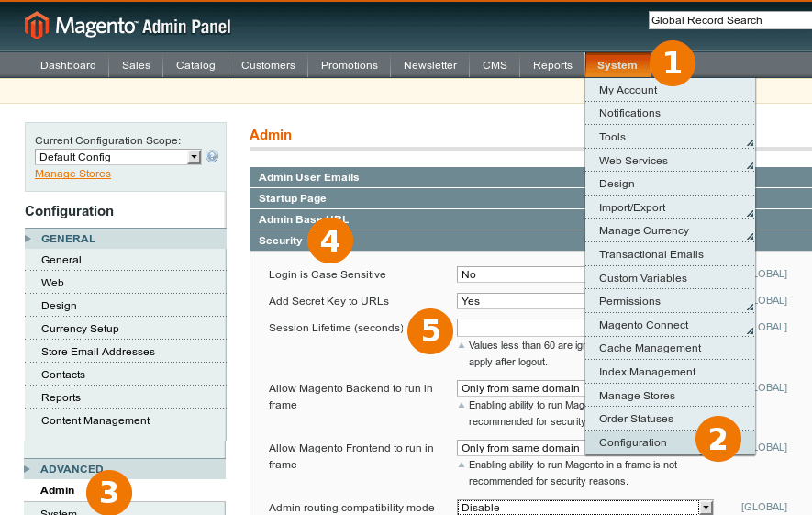Viewport: 812px width, 515px height.
Task: Open the configuration scope help icon
Action: 212,156
